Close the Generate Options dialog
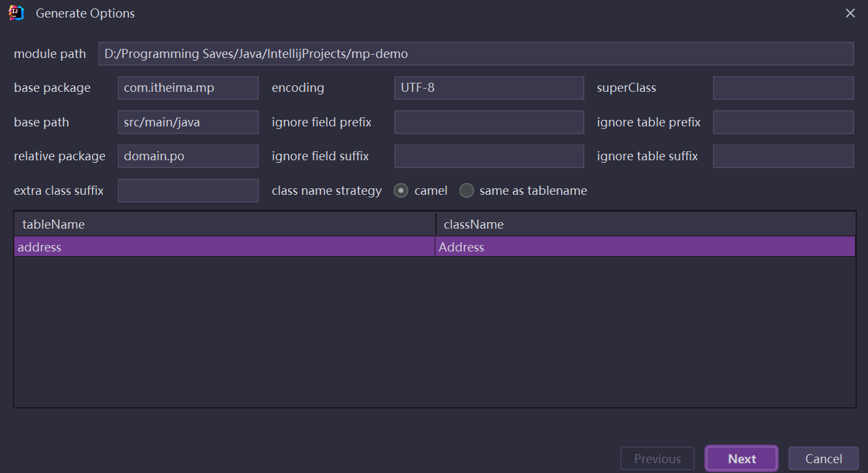Screen dimensions: 868x473 pos(850,13)
